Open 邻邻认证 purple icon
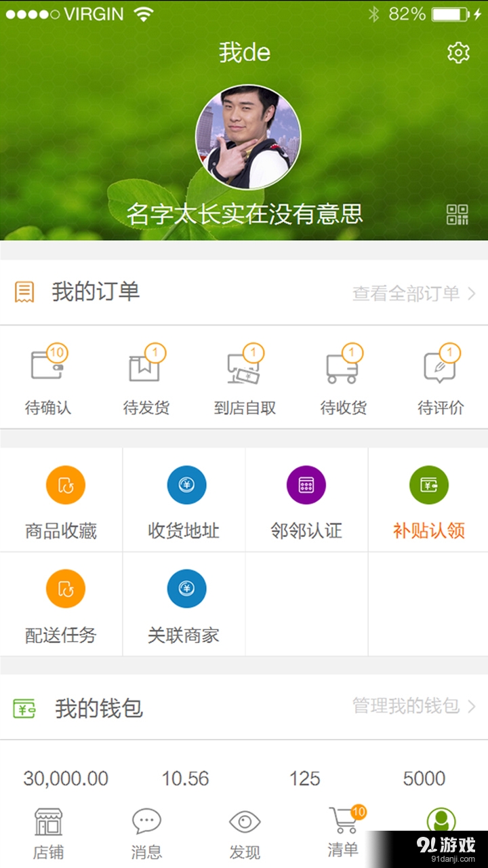 pyautogui.click(x=306, y=485)
